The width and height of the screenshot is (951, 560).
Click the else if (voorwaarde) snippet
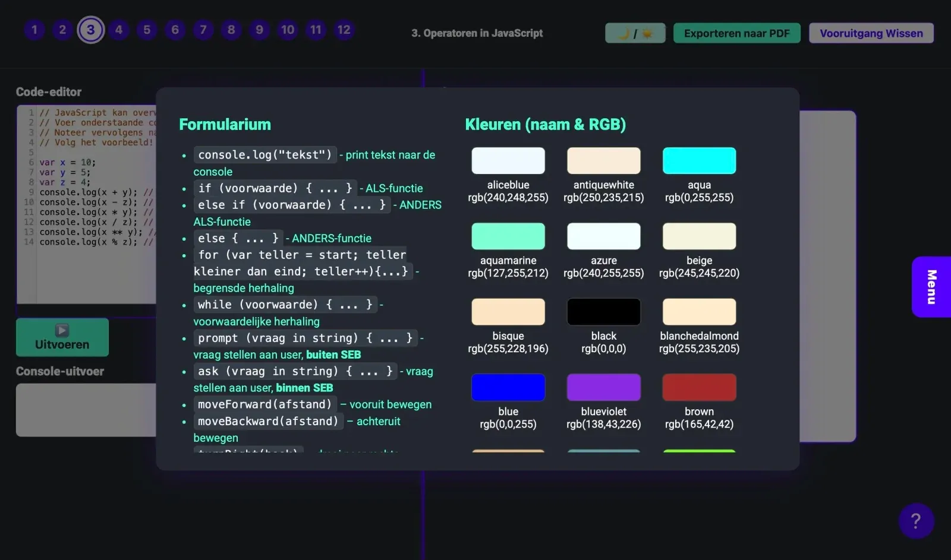(292, 205)
